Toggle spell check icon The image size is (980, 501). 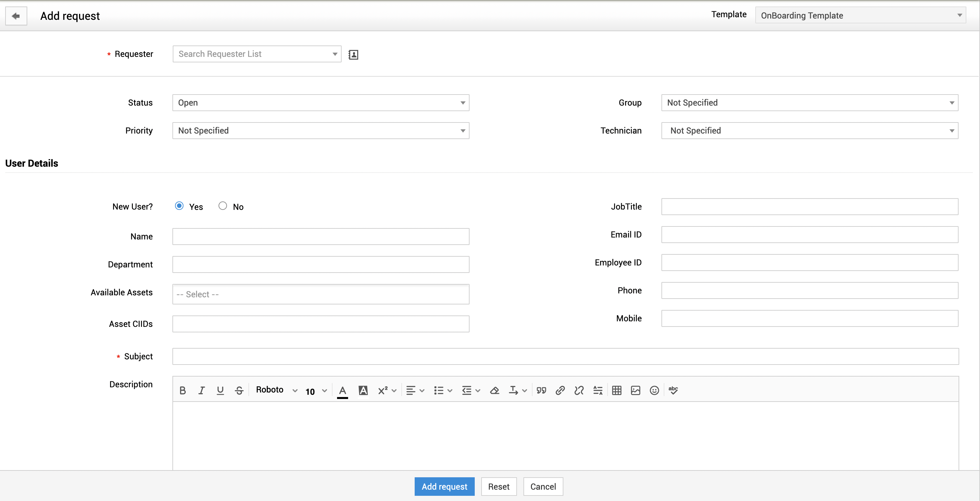673,390
